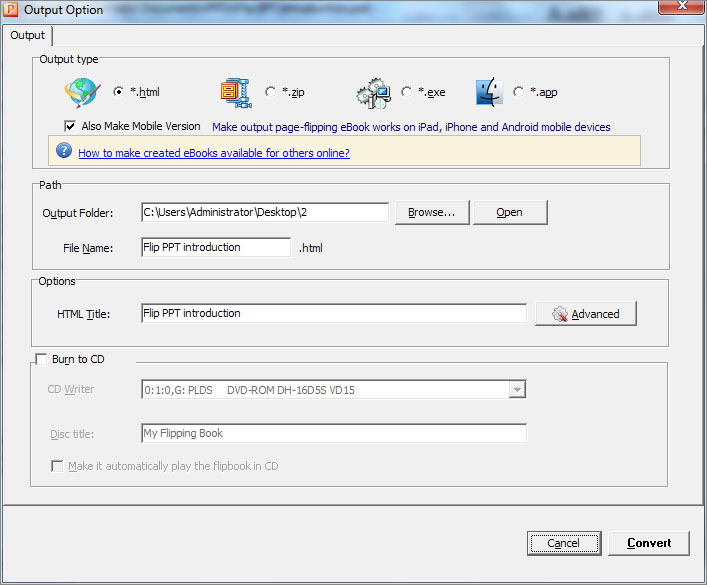Click the Disc title field
The image size is (707, 585).
(x=334, y=433)
